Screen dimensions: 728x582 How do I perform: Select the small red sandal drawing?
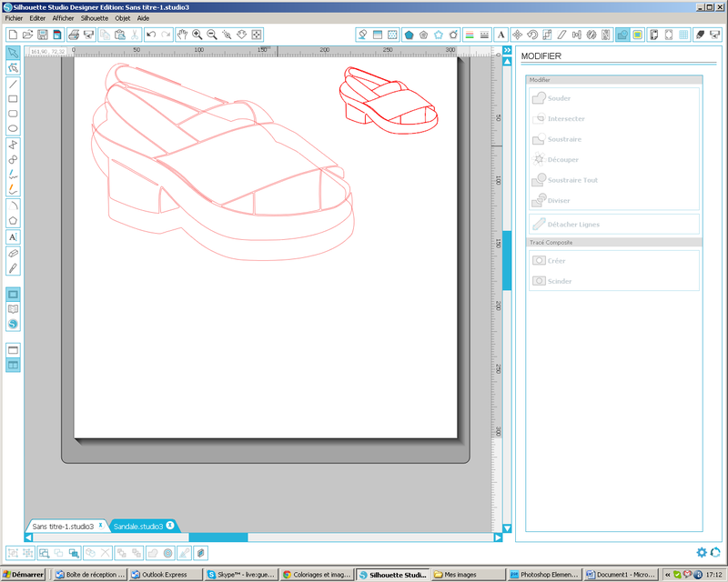(389, 100)
